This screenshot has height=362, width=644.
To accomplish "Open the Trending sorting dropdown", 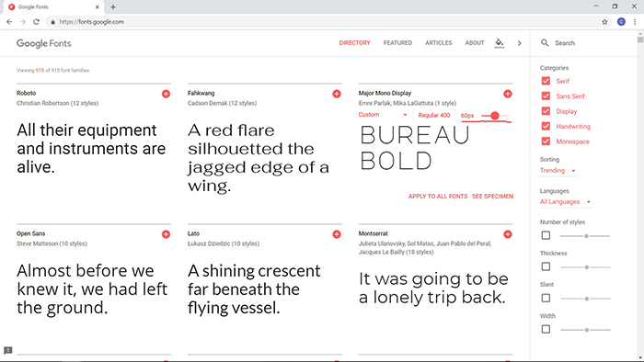I will 558,171.
